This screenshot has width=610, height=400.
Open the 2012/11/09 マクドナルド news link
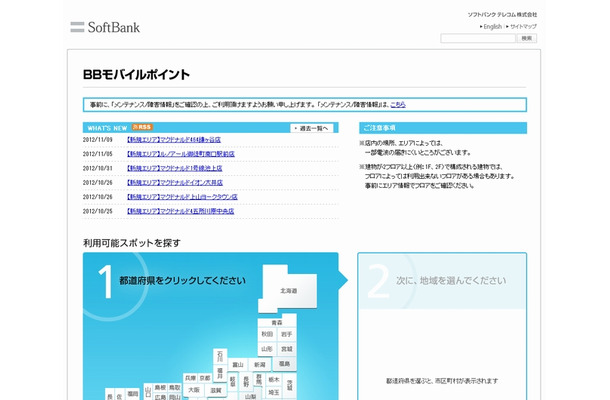pos(174,139)
